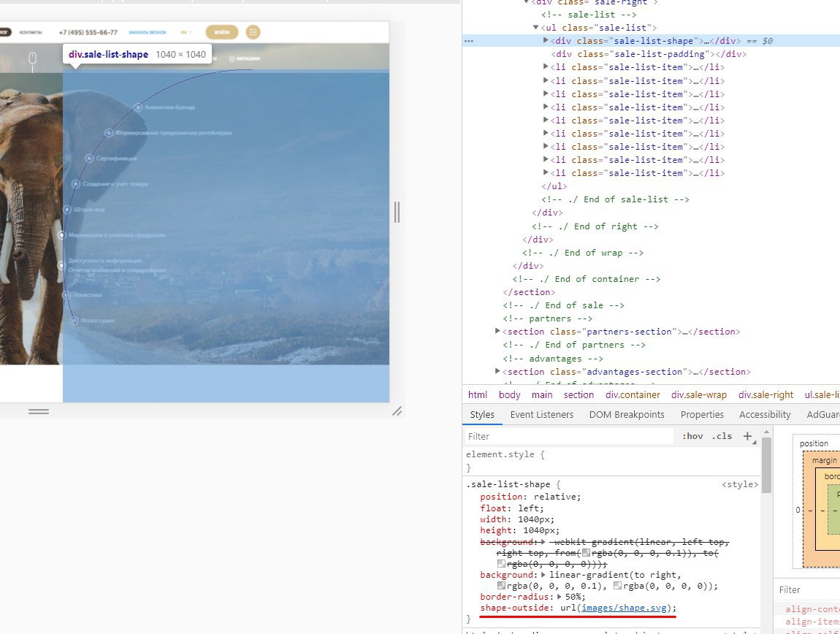The width and height of the screenshot is (840, 634).
Task: Click the right-side viewport width drag handle
Action: (x=397, y=213)
